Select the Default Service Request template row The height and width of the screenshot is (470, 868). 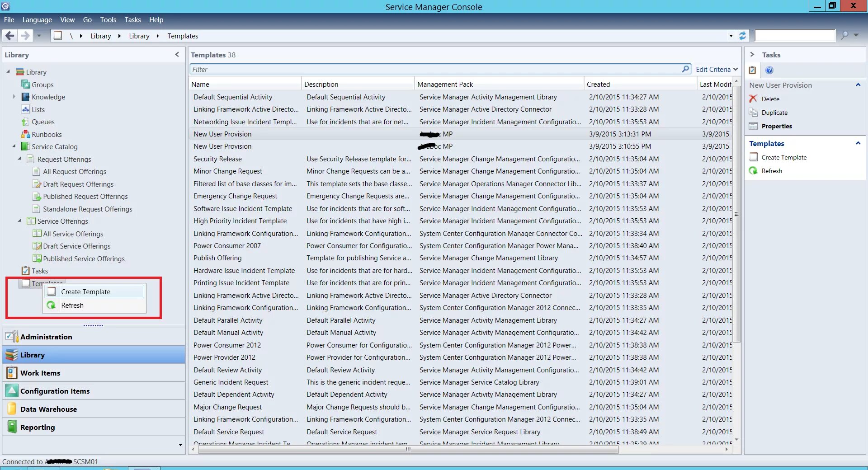460,432
